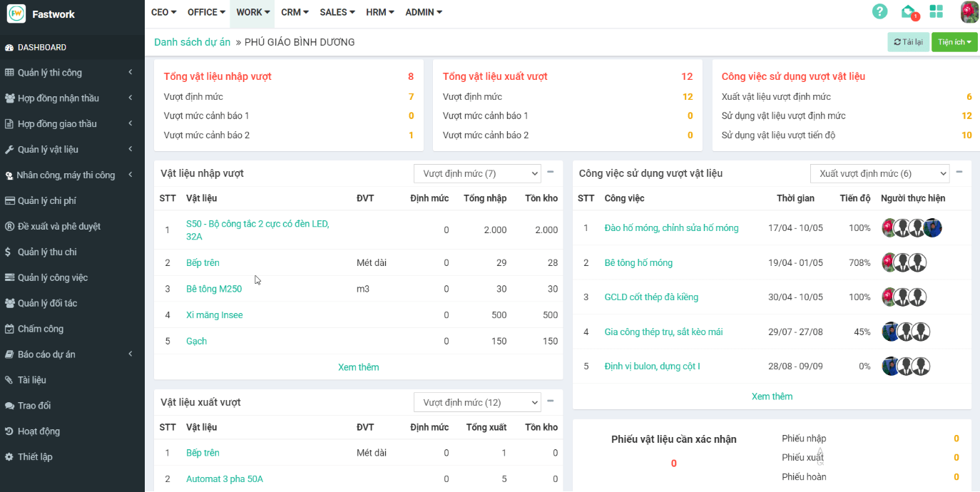Open the Vượt định mức (7) dropdown
The height and width of the screenshot is (492, 980).
(x=476, y=173)
